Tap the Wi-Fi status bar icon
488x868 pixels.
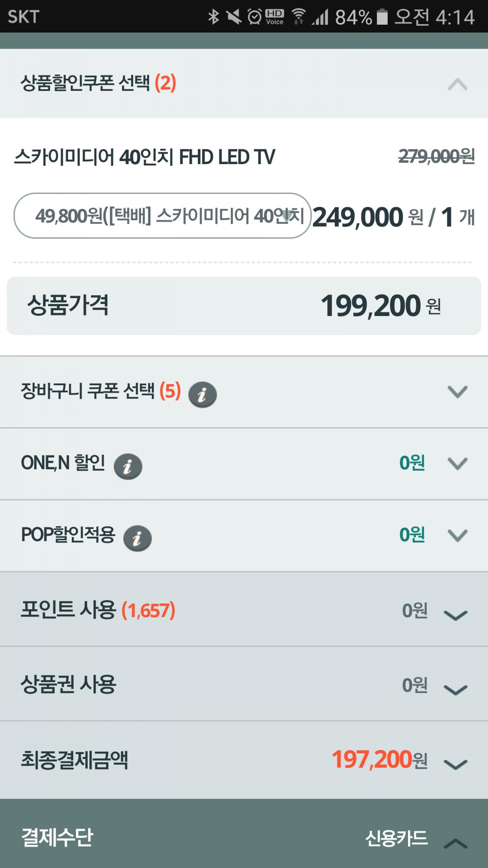click(x=298, y=17)
